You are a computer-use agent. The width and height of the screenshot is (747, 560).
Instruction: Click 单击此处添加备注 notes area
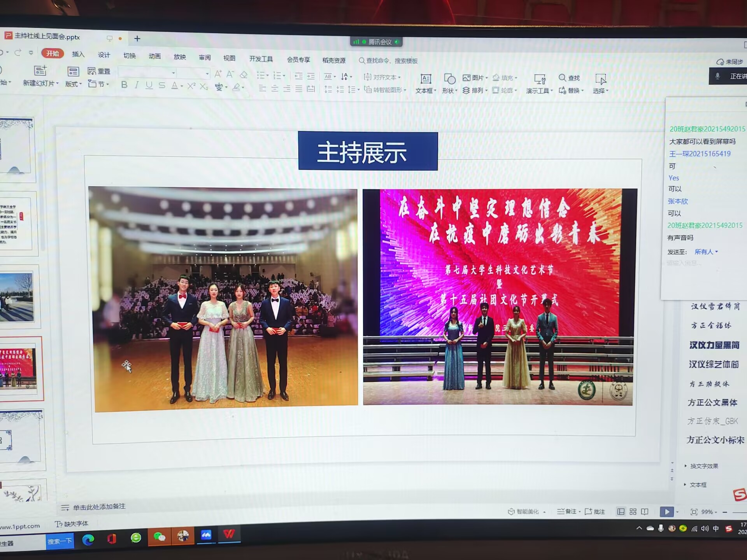(x=99, y=507)
